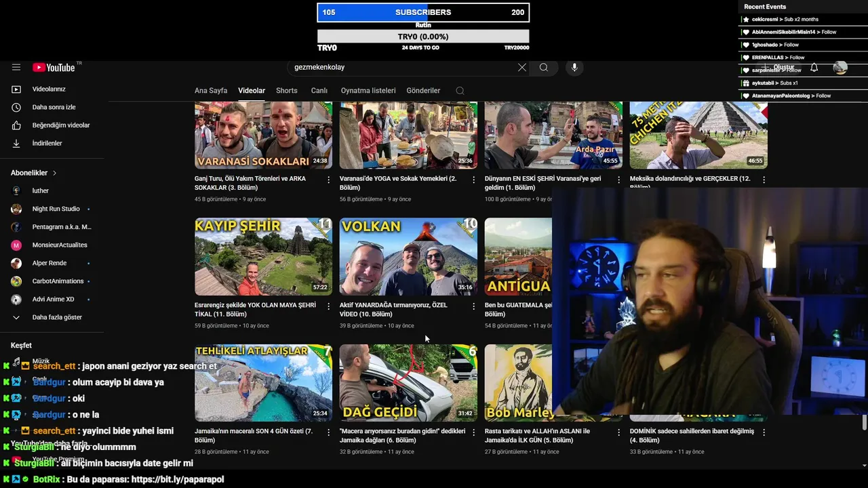Open CHICHEN ITZA pyramid video thumbnail
868x488 pixels.
(x=698, y=135)
